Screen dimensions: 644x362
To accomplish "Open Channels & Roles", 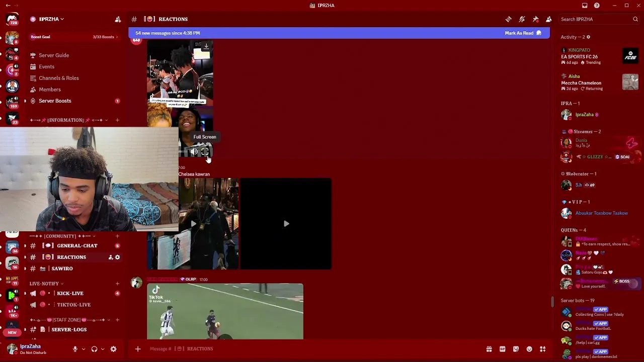I will [x=74, y=78].
